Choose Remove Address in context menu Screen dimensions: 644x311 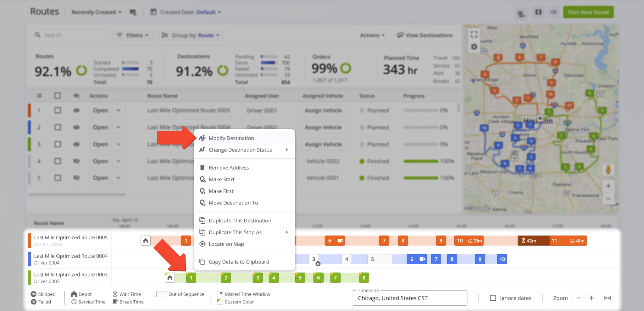click(x=229, y=168)
